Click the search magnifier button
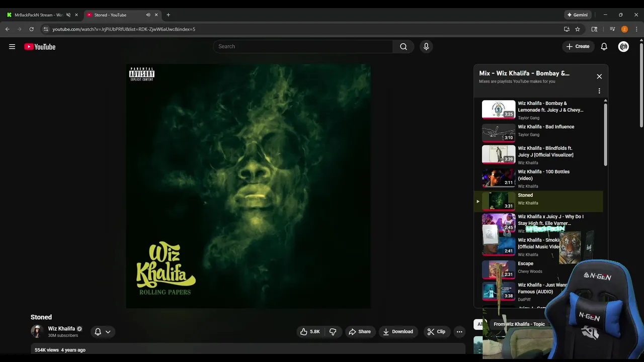Viewport: 644px width, 362px height. pyautogui.click(x=404, y=47)
